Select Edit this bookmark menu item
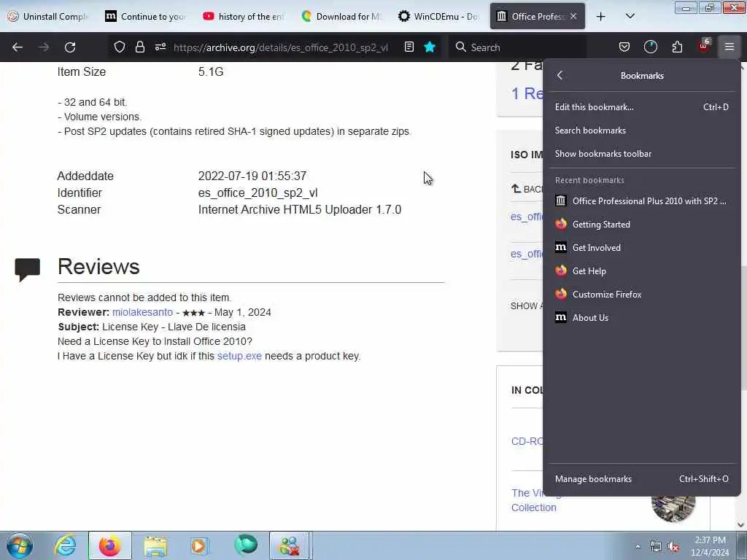This screenshot has width=747, height=560. [x=642, y=107]
